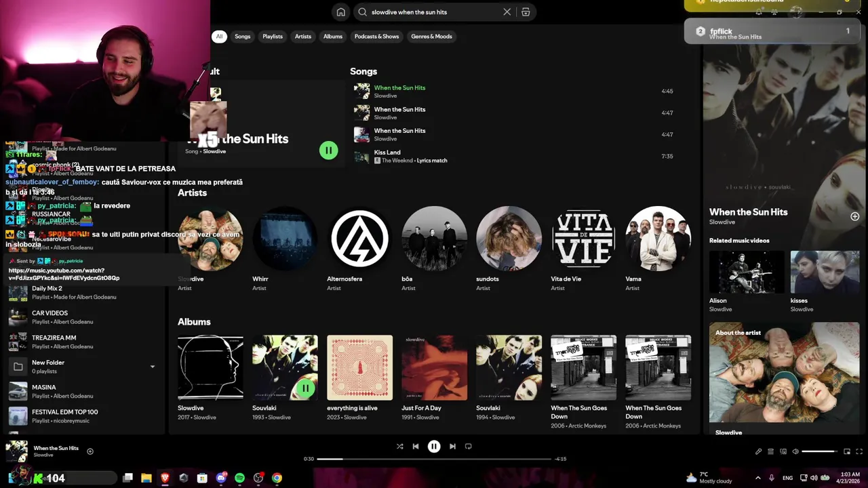Skip to the previous track

pos(416,446)
